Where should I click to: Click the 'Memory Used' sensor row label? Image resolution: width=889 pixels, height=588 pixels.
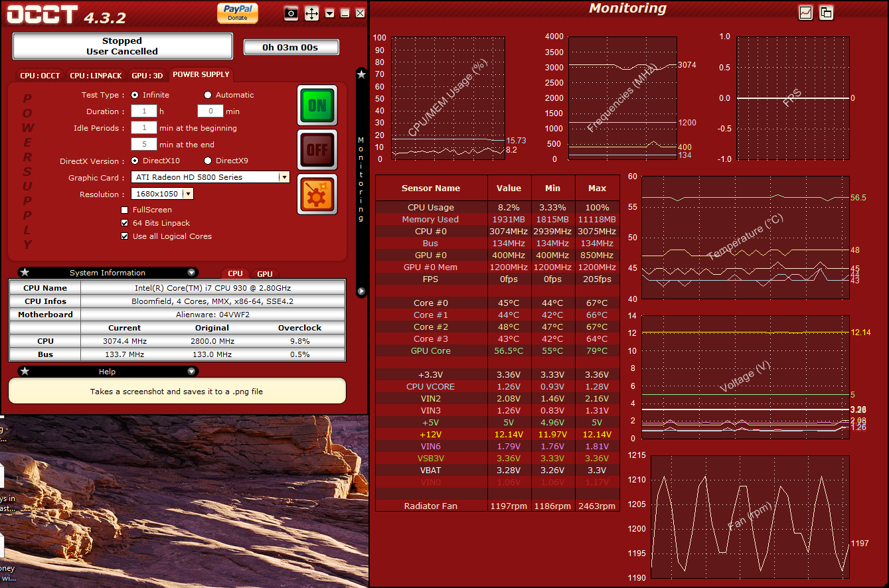tap(431, 219)
